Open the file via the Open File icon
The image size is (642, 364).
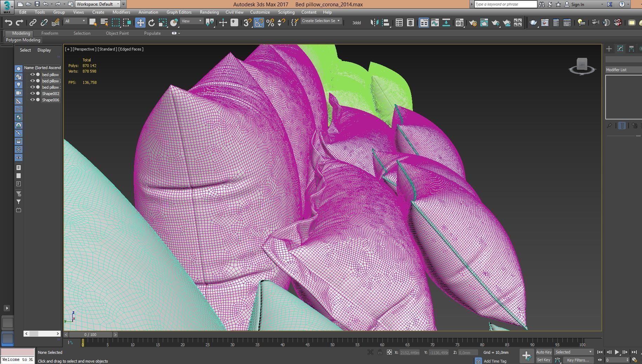(29, 4)
